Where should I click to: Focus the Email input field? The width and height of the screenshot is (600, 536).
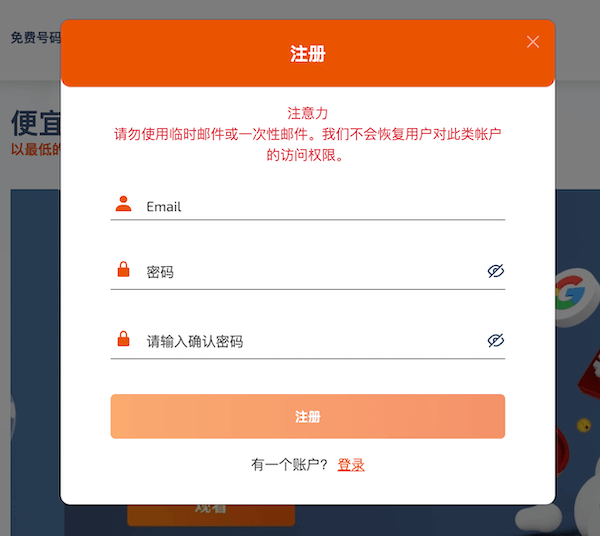[x=320, y=207]
